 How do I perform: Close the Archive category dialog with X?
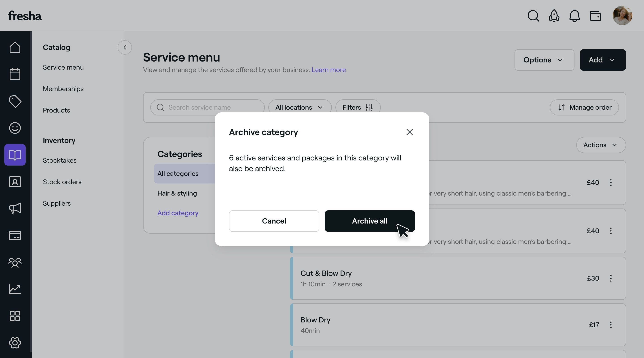pos(409,132)
